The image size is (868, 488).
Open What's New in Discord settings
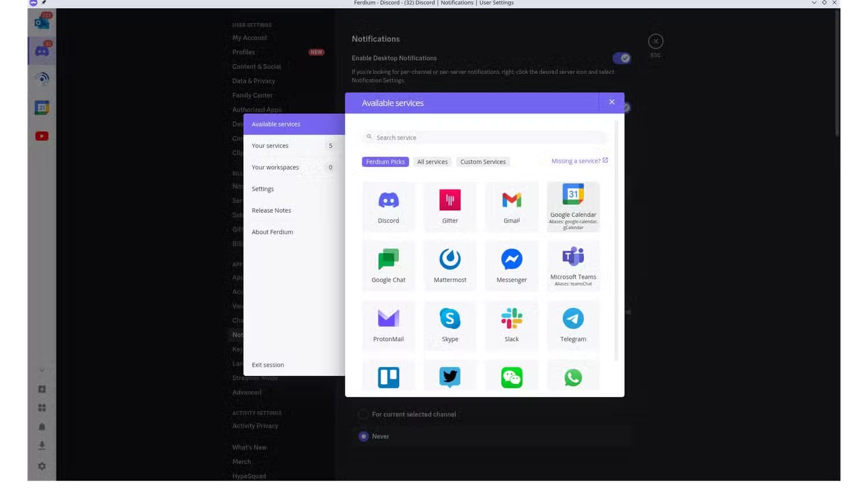tap(249, 448)
